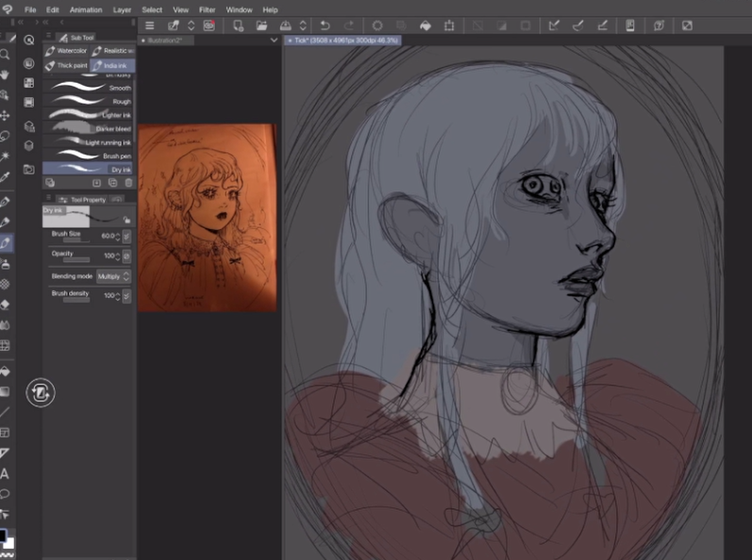Image resolution: width=752 pixels, height=560 pixels.
Task: Click the Sub Tool panel tab
Action: pos(76,38)
